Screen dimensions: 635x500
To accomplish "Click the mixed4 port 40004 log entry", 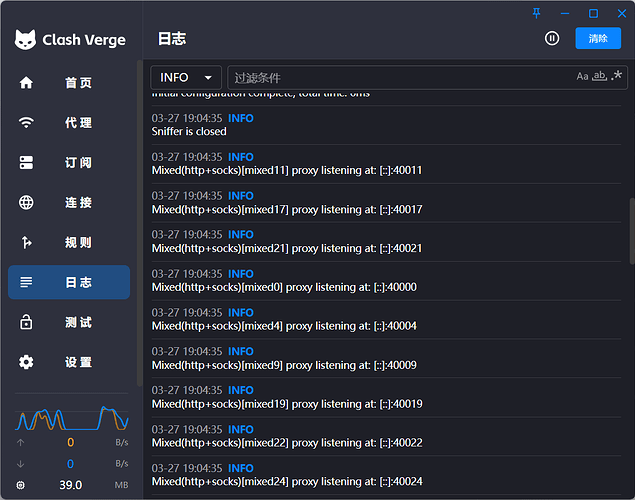I will [386, 319].
